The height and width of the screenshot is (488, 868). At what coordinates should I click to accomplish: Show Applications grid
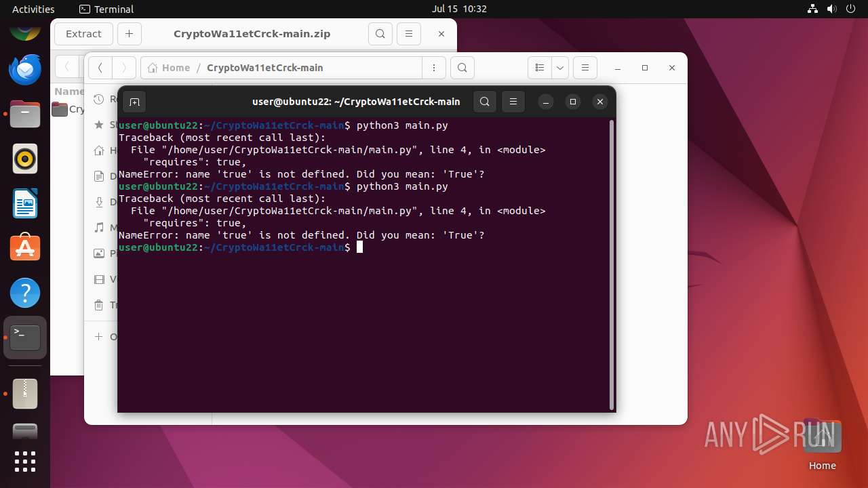click(25, 462)
